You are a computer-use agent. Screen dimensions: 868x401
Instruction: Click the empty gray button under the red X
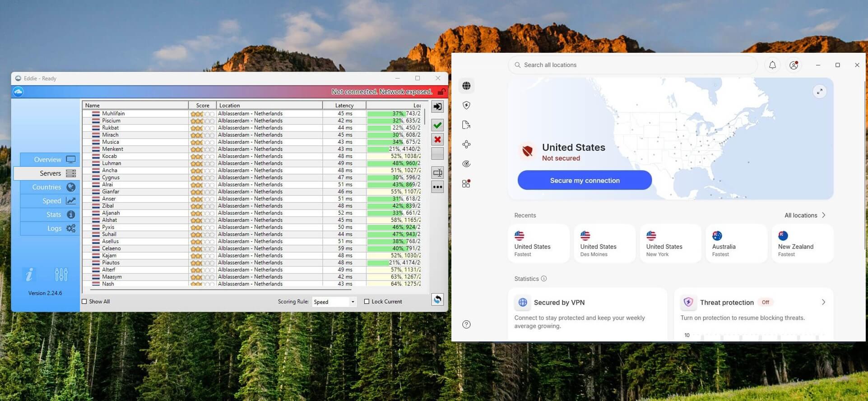(437, 154)
